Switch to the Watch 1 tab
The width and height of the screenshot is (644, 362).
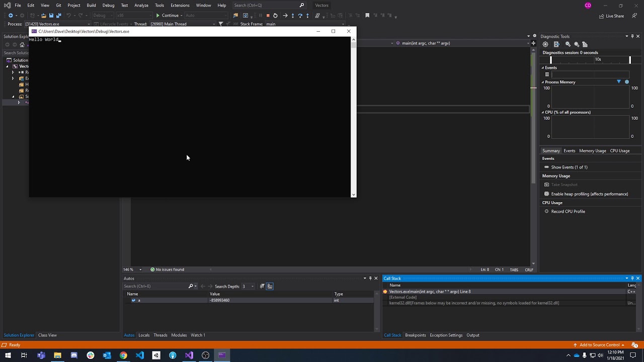tap(198, 335)
